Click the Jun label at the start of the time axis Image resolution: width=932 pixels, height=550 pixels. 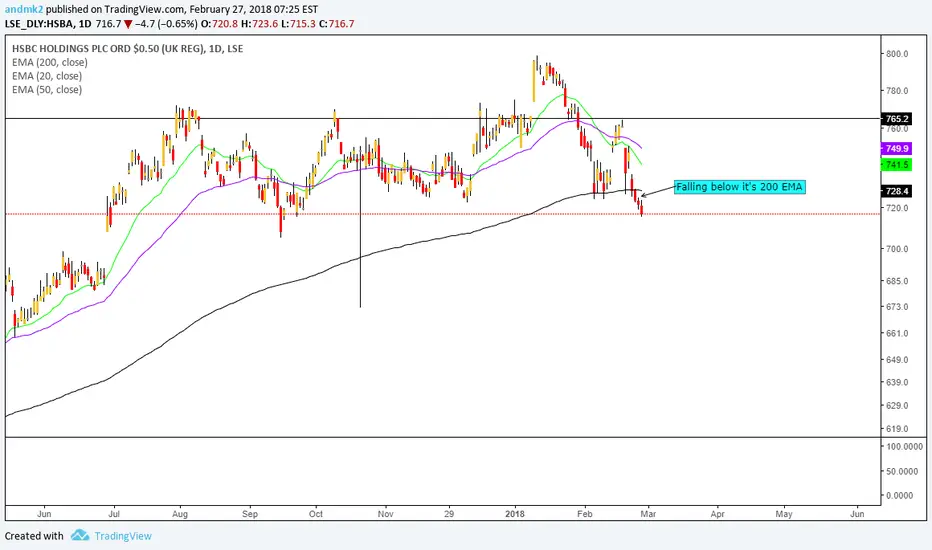click(x=43, y=514)
